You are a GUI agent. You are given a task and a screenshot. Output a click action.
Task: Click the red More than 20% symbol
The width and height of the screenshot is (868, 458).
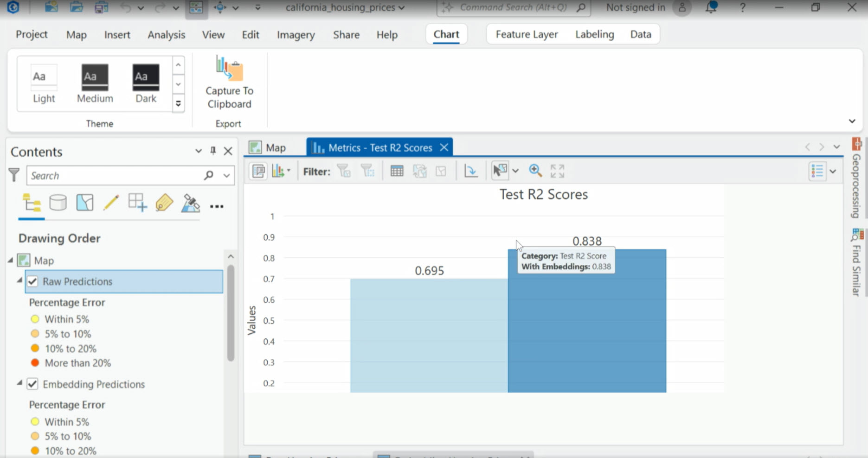pos(35,363)
